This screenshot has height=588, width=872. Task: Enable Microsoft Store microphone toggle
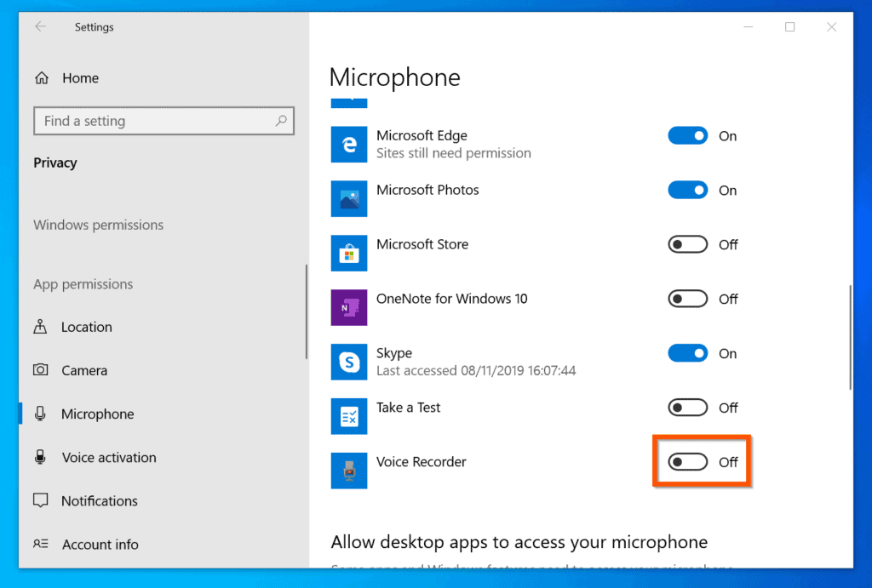click(688, 244)
